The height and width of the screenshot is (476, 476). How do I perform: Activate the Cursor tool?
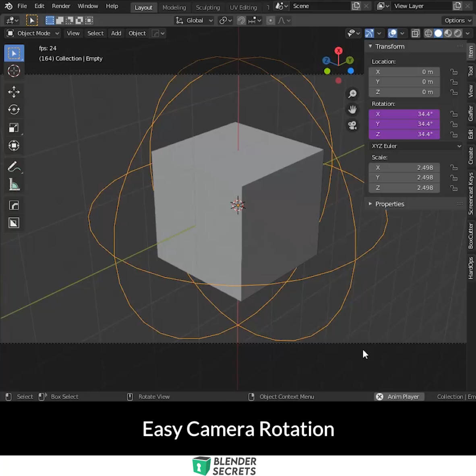(14, 71)
